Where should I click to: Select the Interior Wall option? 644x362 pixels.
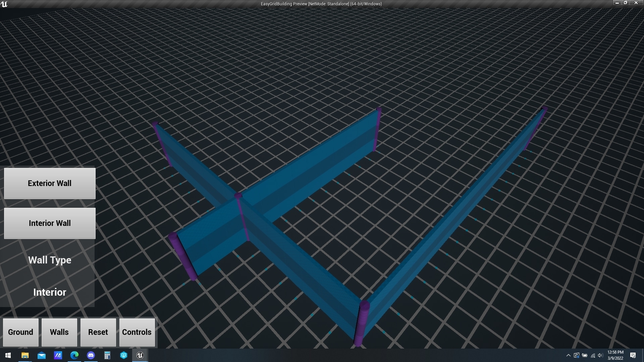(x=49, y=223)
